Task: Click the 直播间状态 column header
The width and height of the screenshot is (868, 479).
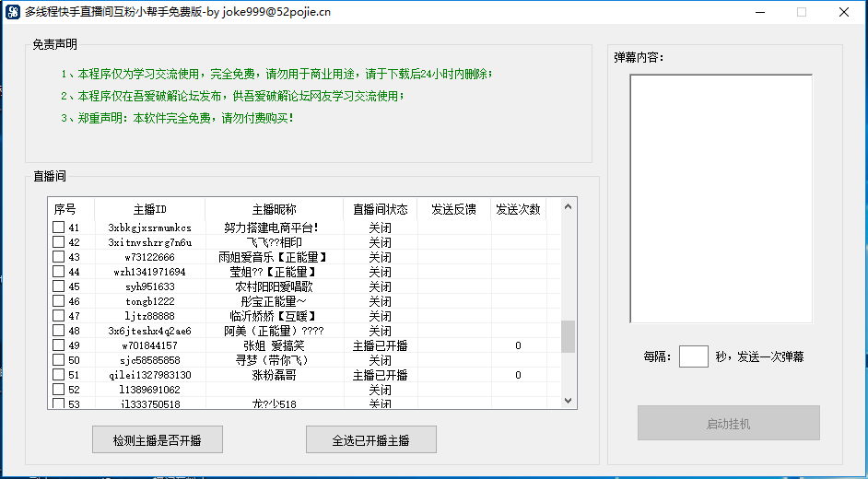Action: (x=380, y=209)
